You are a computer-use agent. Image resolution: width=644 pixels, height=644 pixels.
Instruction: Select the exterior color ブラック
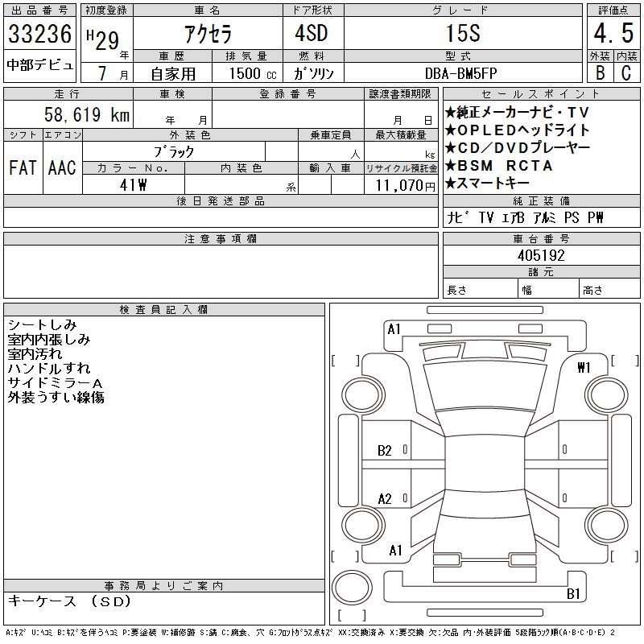pos(174,151)
